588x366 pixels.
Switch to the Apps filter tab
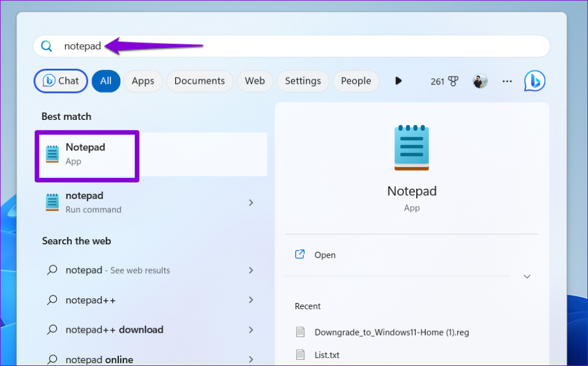(143, 81)
